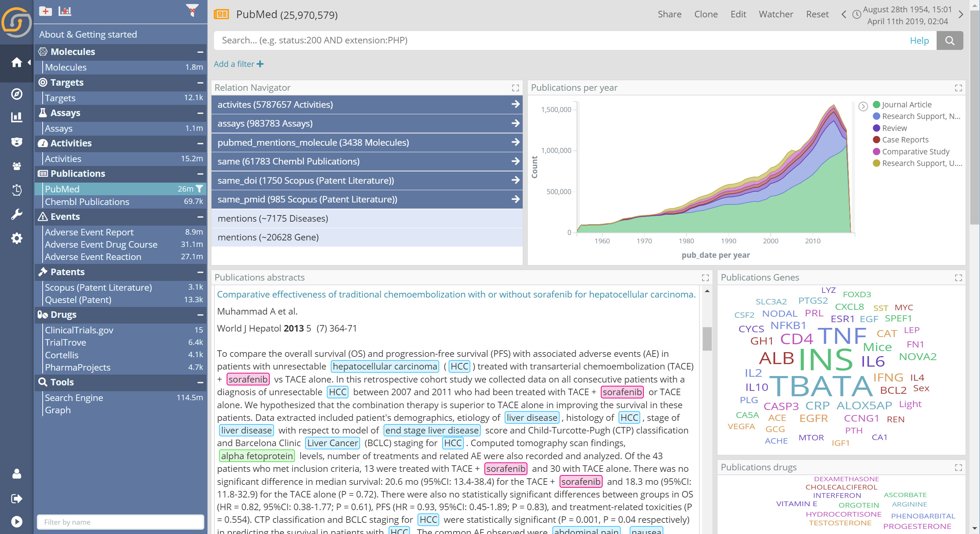980x534 pixels.
Task: Click the history clock icon in sidebar
Action: click(x=17, y=190)
